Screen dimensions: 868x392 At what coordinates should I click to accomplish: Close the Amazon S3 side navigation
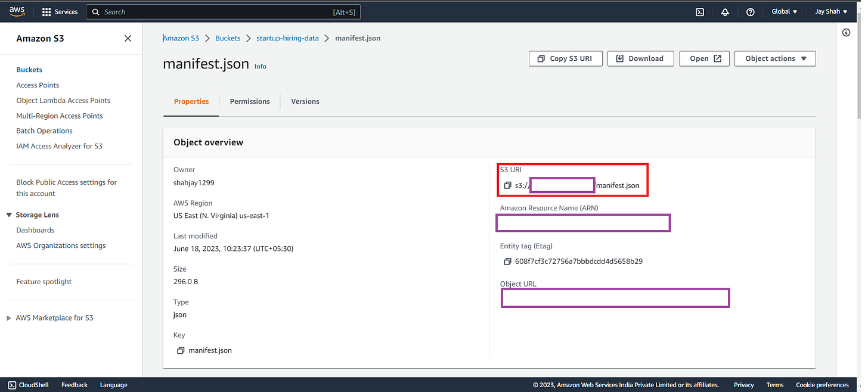tap(128, 38)
